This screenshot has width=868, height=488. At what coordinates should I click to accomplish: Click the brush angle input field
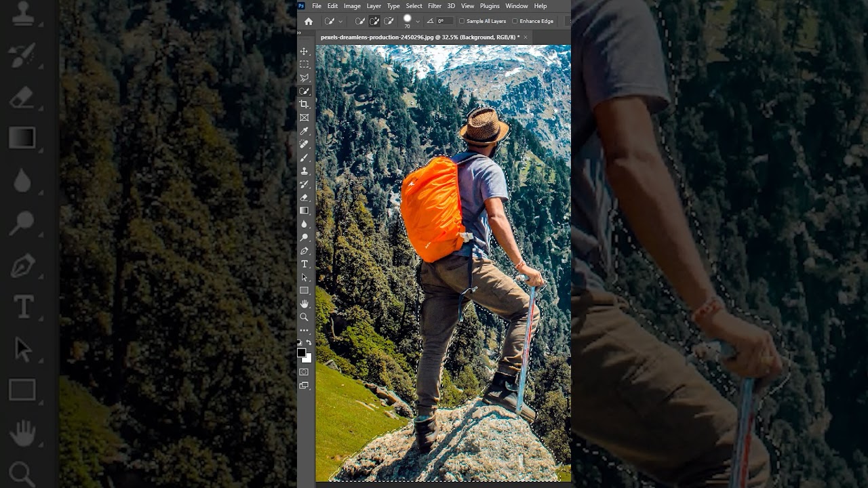click(x=444, y=21)
